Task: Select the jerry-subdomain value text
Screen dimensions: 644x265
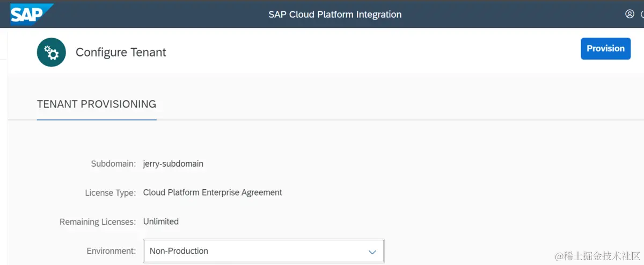Action: pyautogui.click(x=173, y=163)
